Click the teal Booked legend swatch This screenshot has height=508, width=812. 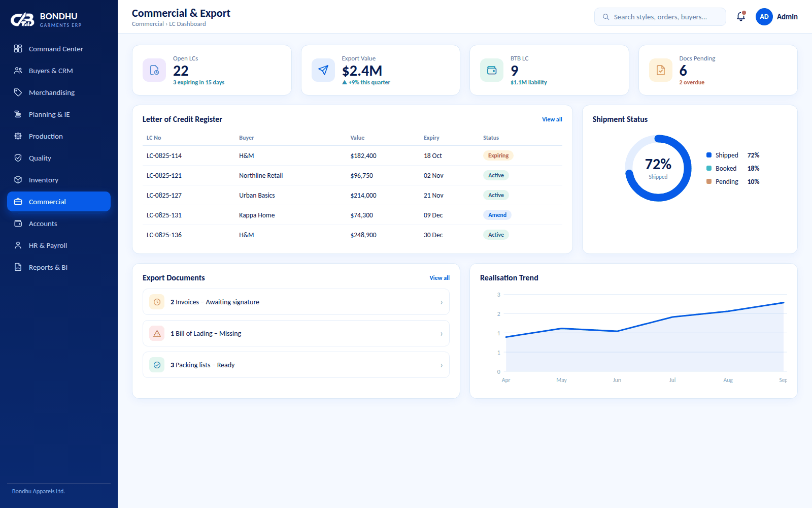coord(709,168)
